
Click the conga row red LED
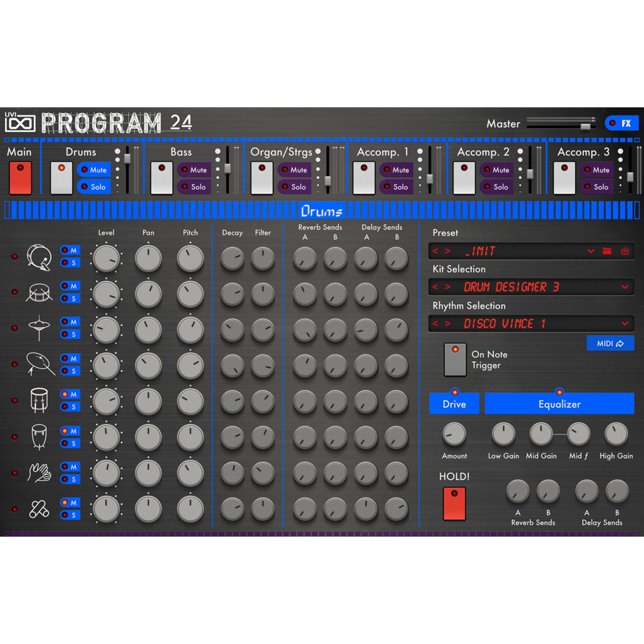click(14, 437)
